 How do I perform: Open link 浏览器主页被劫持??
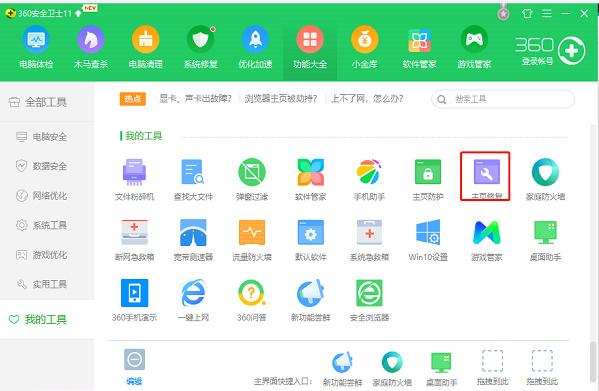(281, 99)
